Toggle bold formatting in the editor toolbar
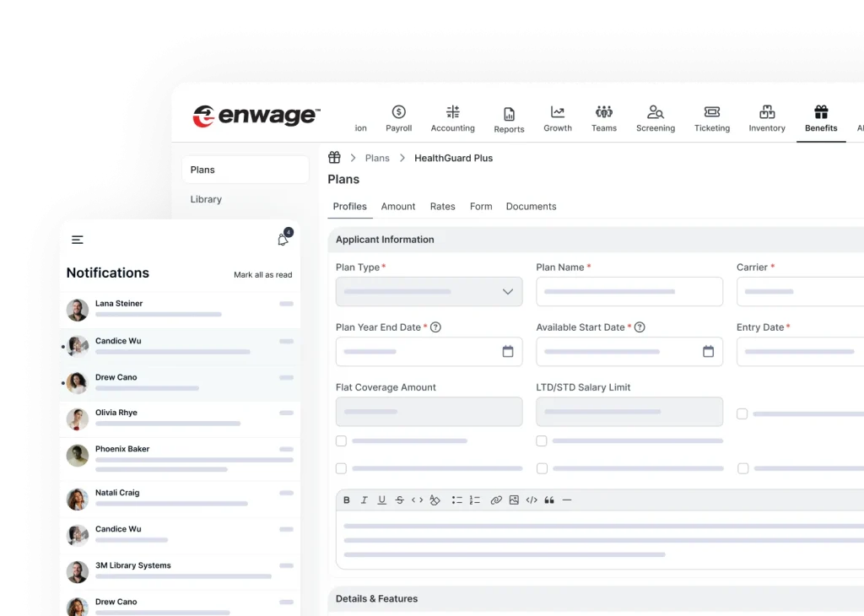Image resolution: width=864 pixels, height=616 pixels. 346,500
